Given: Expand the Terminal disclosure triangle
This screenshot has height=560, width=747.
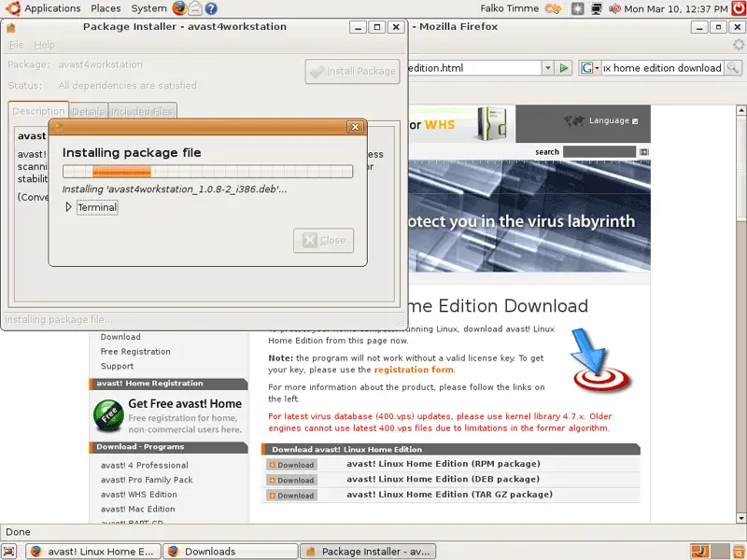Looking at the screenshot, I should (68, 207).
